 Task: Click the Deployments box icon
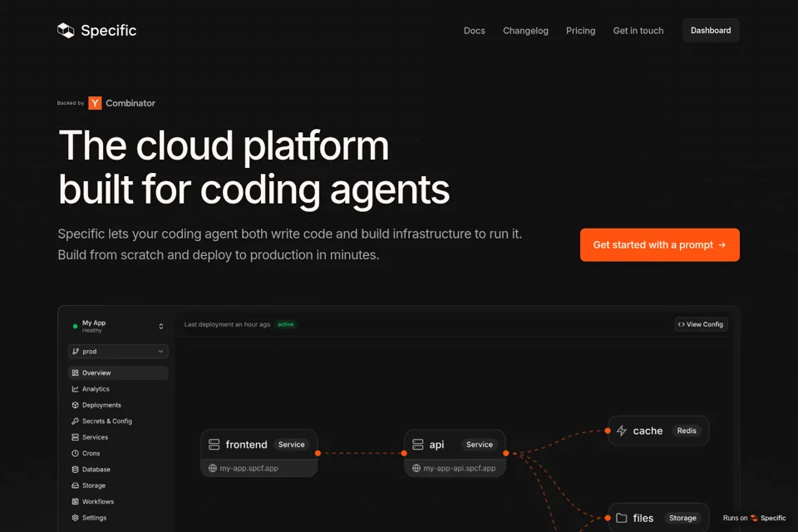[76, 406]
